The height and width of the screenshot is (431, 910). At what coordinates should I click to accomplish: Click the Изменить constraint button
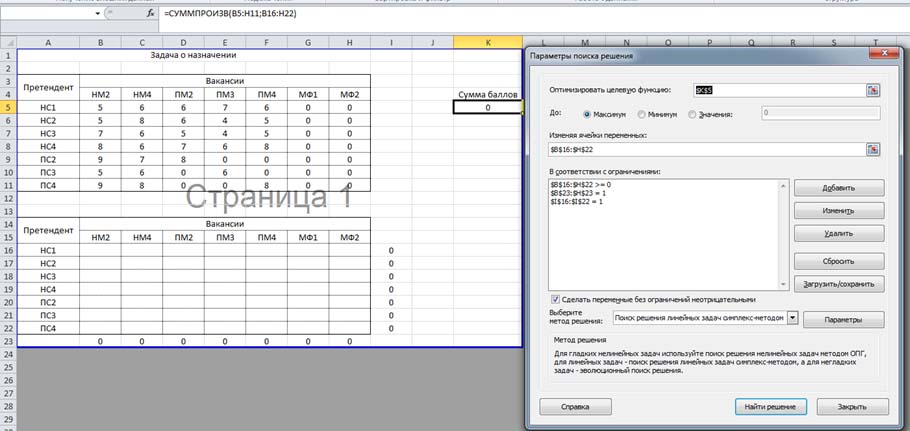pyautogui.click(x=839, y=211)
